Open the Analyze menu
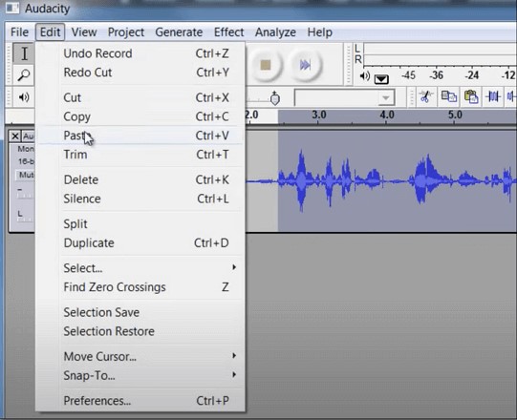 [275, 32]
